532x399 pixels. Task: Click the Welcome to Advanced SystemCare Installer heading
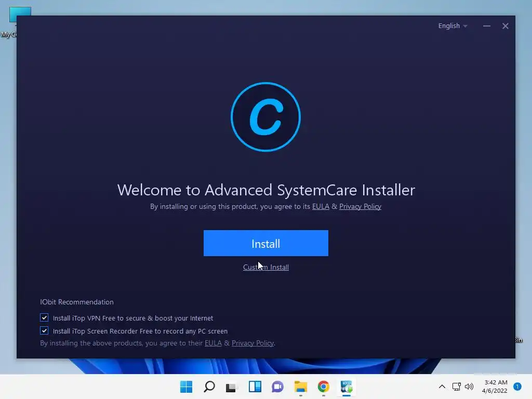point(267,190)
